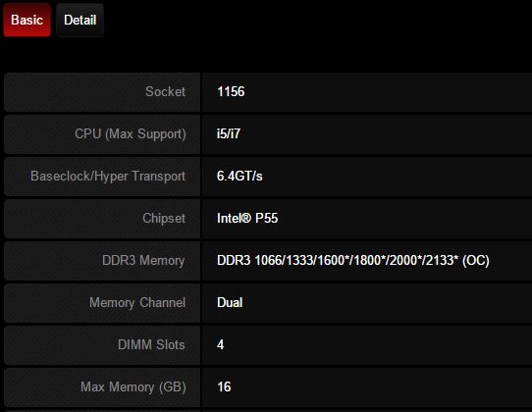Select the Socket label cell
Screen dimensions: 532x412
[102, 92]
